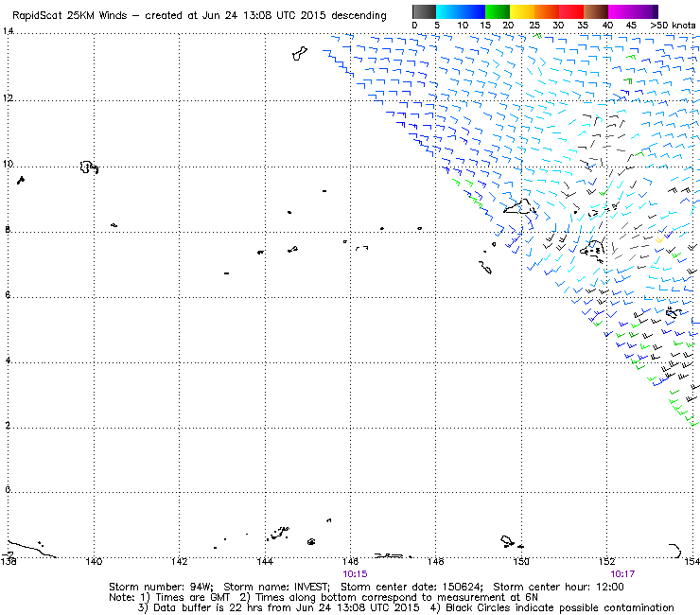Click the latitude label '10'
Image resolution: width=700 pixels, height=615 pixels.
8,164
